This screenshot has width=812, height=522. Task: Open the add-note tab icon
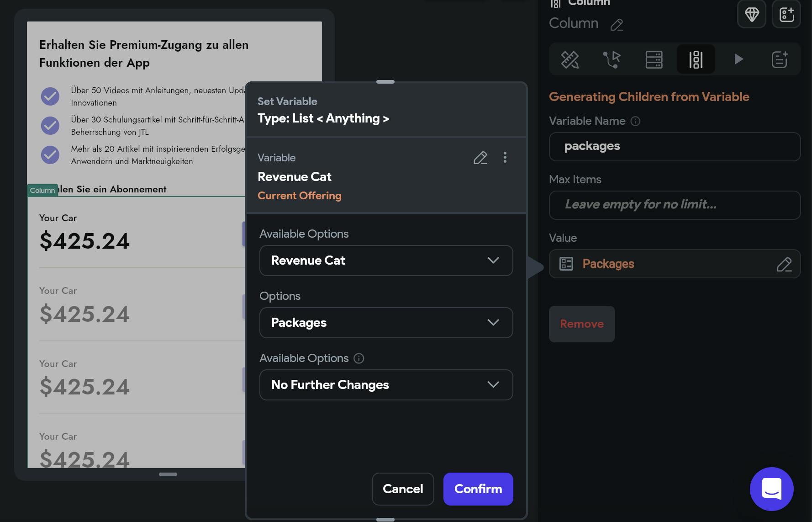(x=780, y=59)
